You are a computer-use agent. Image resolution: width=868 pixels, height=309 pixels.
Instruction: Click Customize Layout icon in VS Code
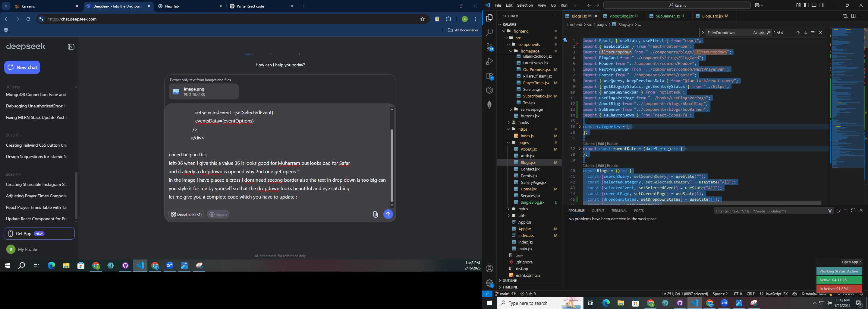(x=798, y=5)
